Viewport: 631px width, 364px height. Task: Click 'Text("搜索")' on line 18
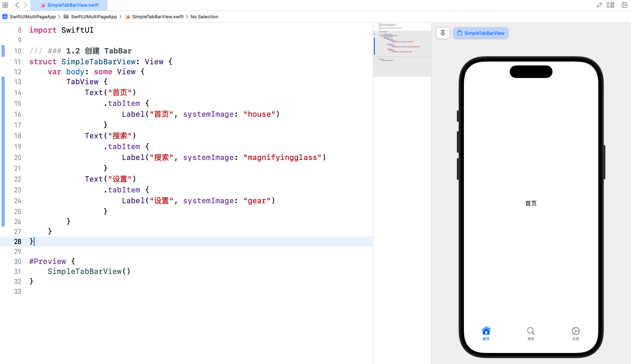tap(110, 136)
